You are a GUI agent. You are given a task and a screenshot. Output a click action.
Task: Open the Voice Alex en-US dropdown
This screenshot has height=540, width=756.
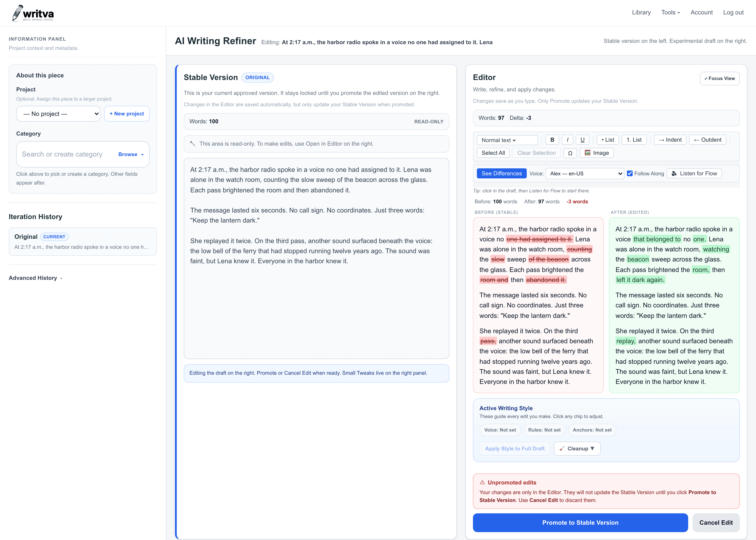[585, 174]
